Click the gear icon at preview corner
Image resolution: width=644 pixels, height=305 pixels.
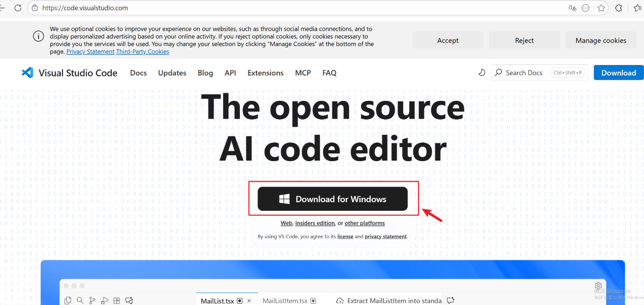pyautogui.click(x=598, y=285)
